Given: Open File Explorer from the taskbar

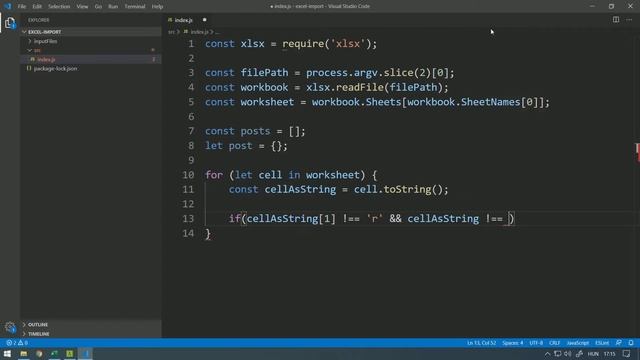Looking at the screenshot, I should (24, 353).
